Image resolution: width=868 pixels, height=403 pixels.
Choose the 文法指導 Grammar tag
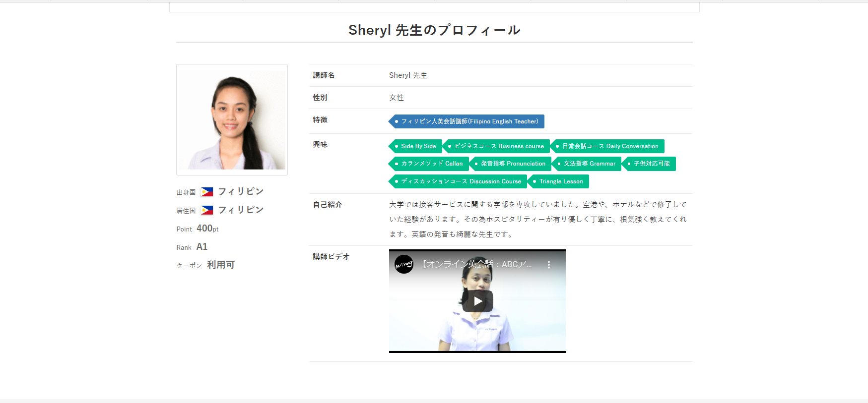coord(587,164)
